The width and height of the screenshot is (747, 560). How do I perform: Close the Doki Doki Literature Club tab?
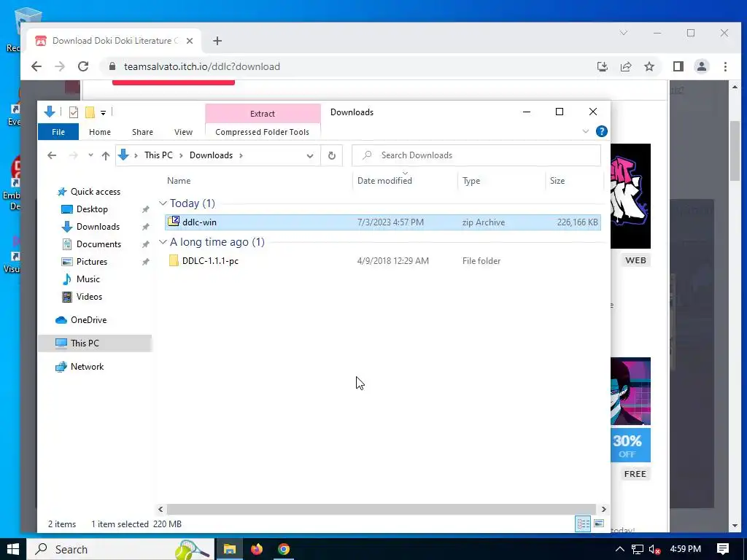click(190, 41)
